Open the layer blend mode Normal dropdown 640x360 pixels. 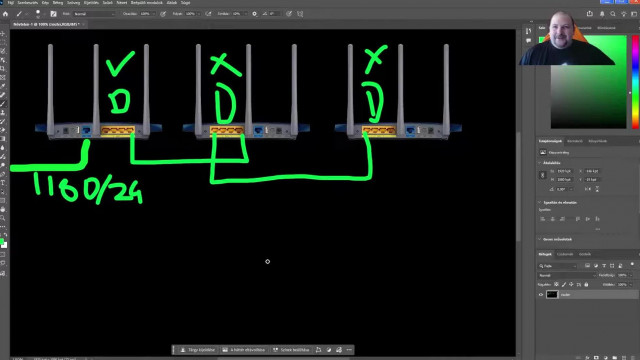tap(567, 276)
